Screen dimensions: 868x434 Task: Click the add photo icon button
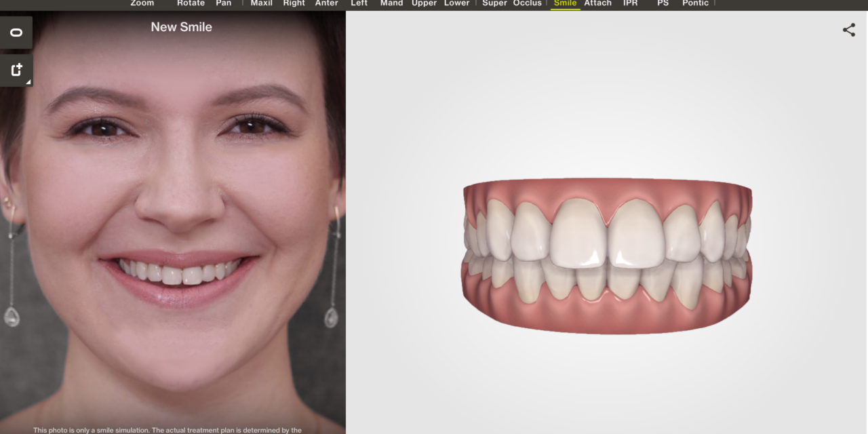tap(16, 70)
